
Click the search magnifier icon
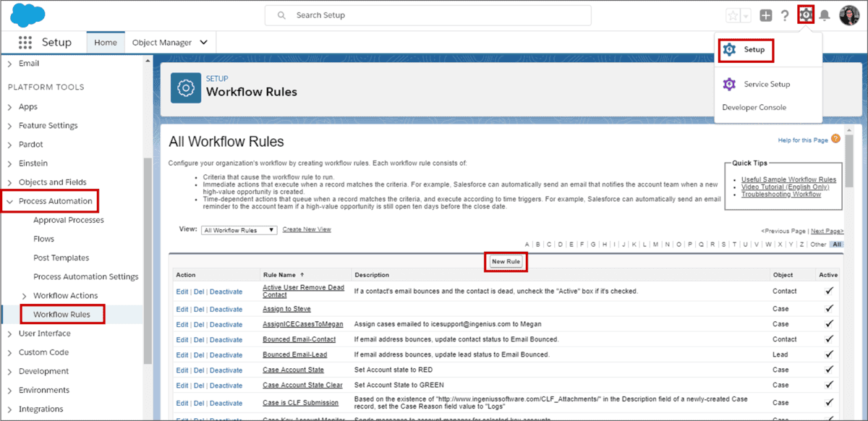[x=281, y=15]
